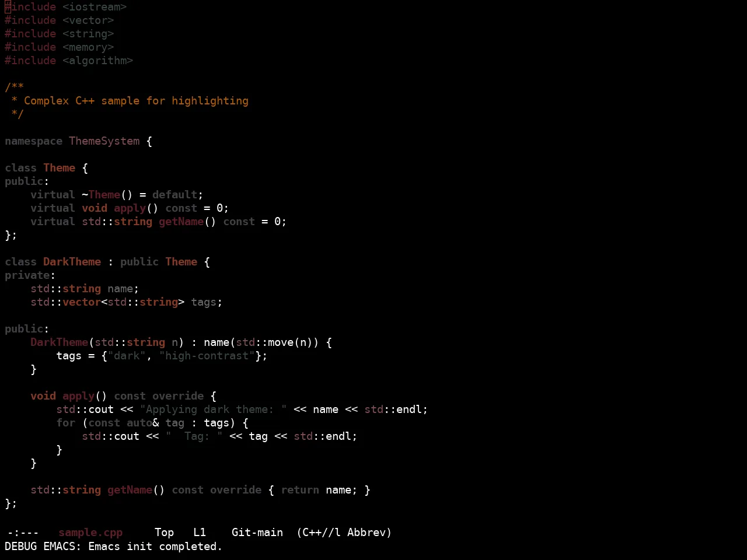
Task: Place cursor on '#include <string>' line
Action: (60, 34)
